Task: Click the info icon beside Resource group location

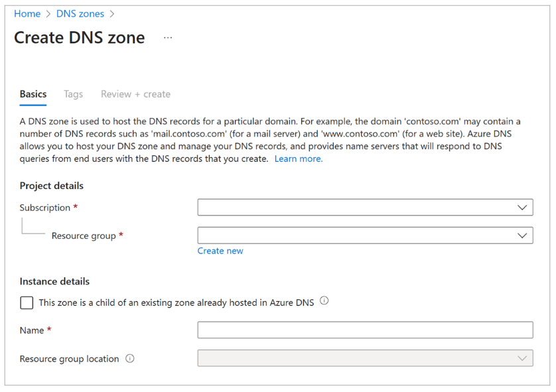Action: 130,358
